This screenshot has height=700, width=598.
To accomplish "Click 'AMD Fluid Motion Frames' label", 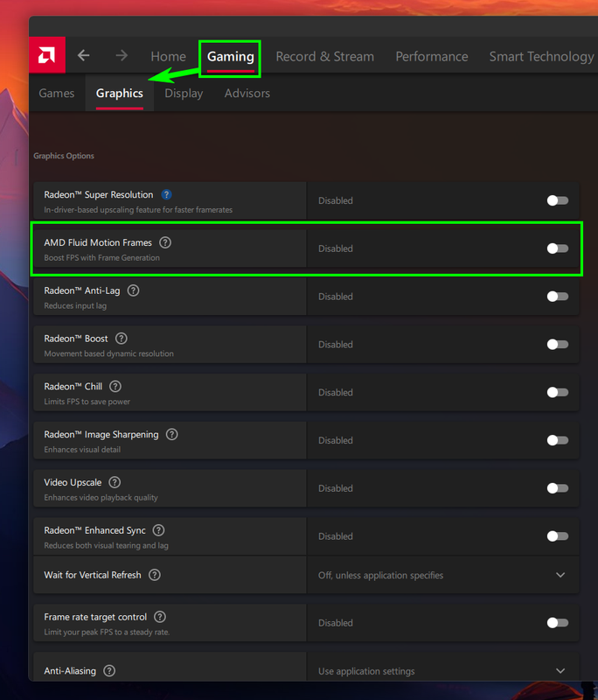I will point(98,242).
